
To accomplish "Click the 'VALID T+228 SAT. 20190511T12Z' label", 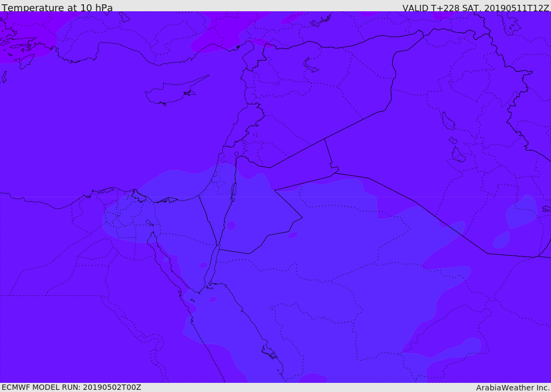I will pyautogui.click(x=476, y=8).
